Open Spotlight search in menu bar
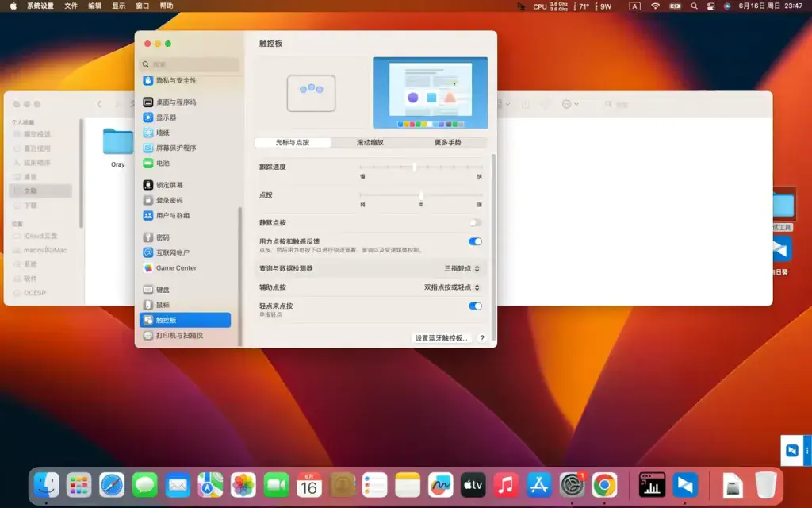 [x=694, y=6]
